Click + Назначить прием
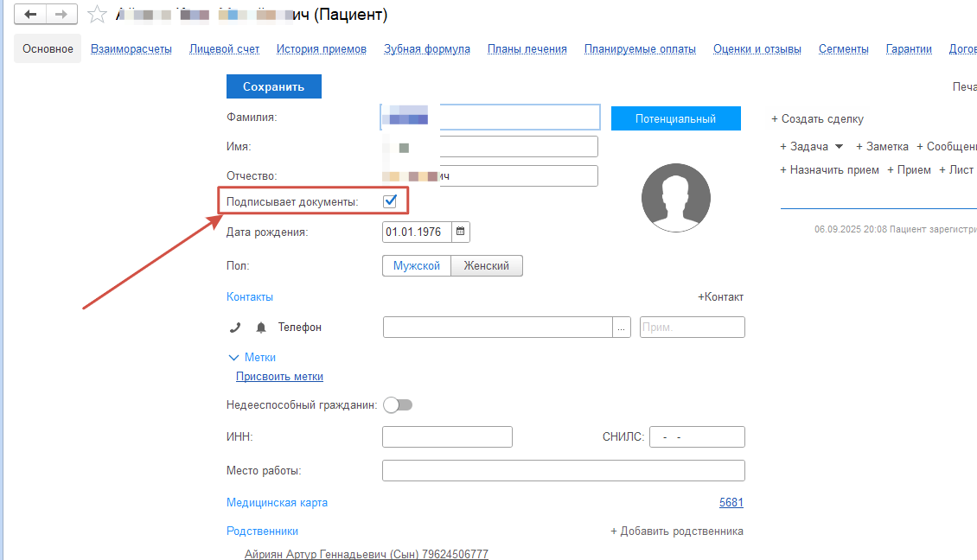Viewport: 977px width, 560px height. coord(829,170)
